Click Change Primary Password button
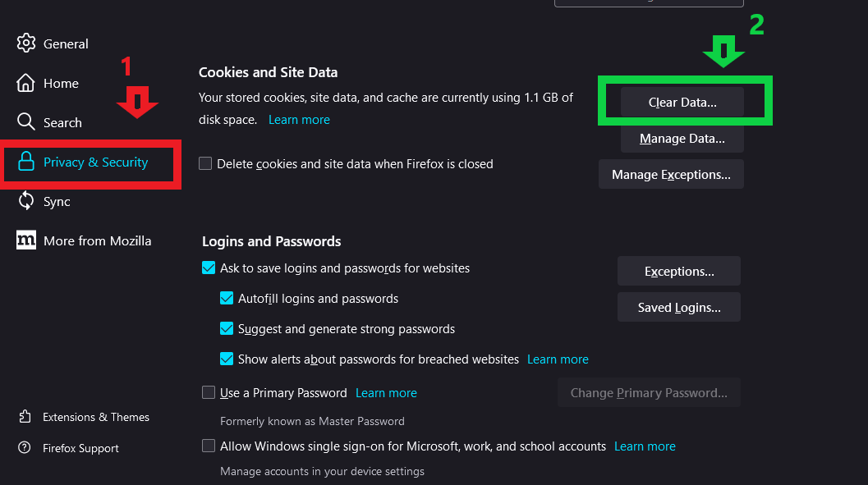The height and width of the screenshot is (485, 868). pyautogui.click(x=649, y=392)
